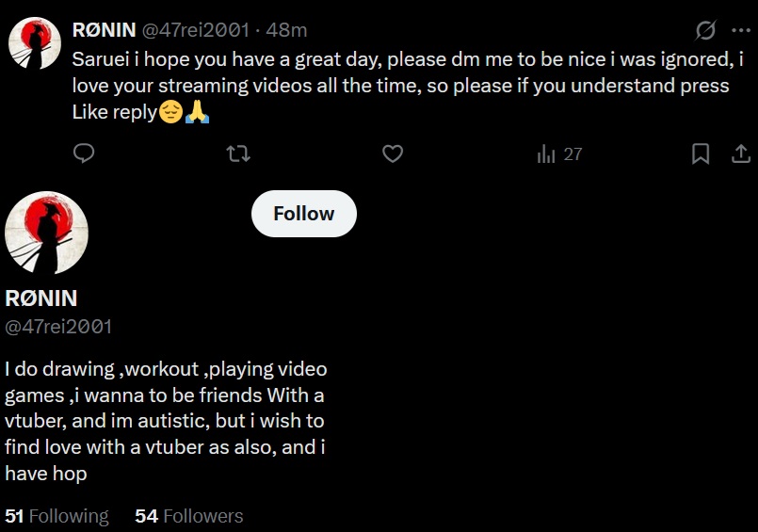Click the Reply speech bubble icon
Image resolution: width=758 pixels, height=532 pixels.
point(84,153)
